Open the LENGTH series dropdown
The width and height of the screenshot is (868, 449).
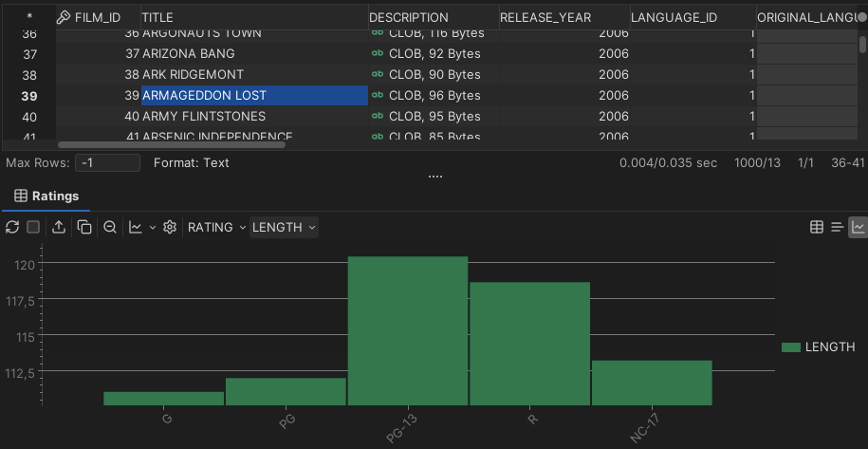(x=284, y=227)
